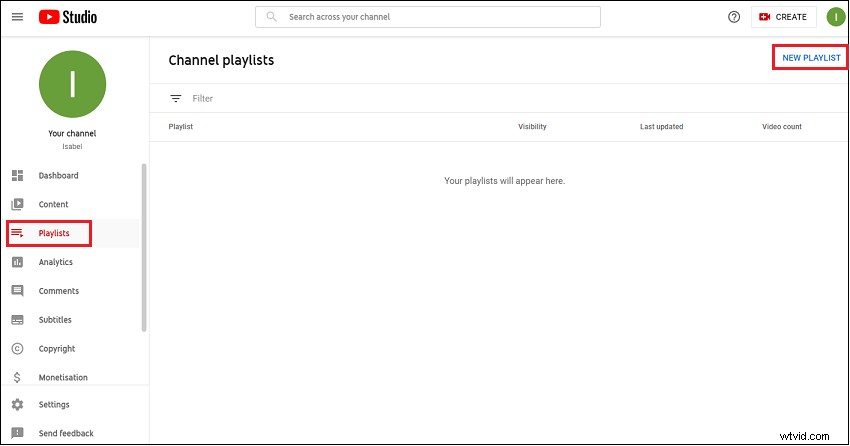Viewport: 850px width, 446px height.
Task: Click the NEW PLAYLIST button
Action: tap(811, 57)
